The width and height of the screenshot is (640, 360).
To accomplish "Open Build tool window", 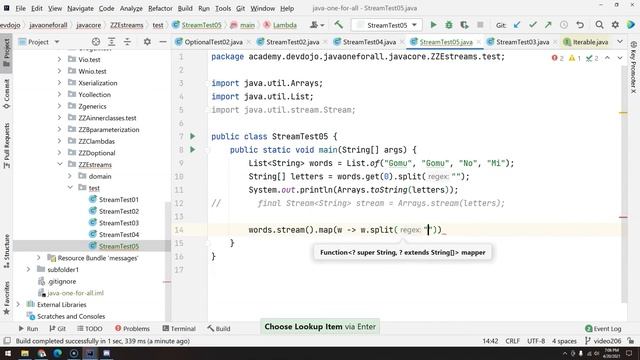I will click(218, 328).
